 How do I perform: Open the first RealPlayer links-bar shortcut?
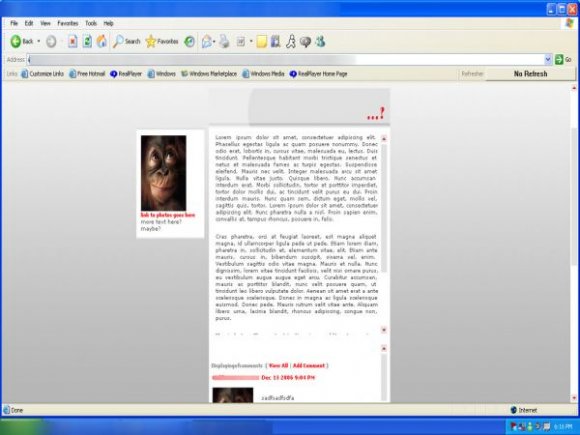pyautogui.click(x=126, y=74)
